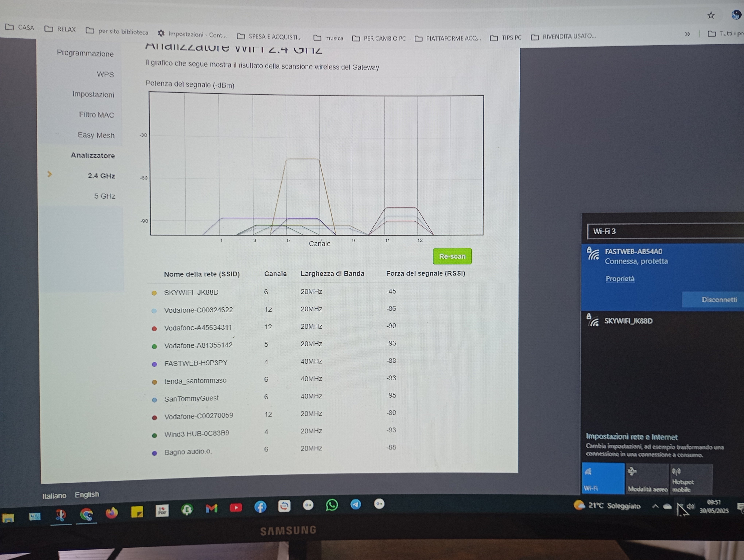Open Facebook from the taskbar

click(x=260, y=507)
